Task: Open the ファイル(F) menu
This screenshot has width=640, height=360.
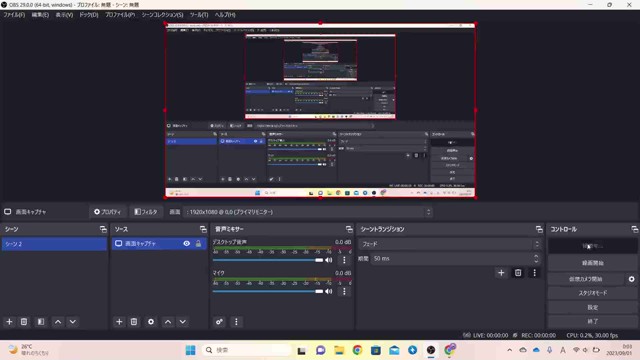Action: (x=14, y=15)
